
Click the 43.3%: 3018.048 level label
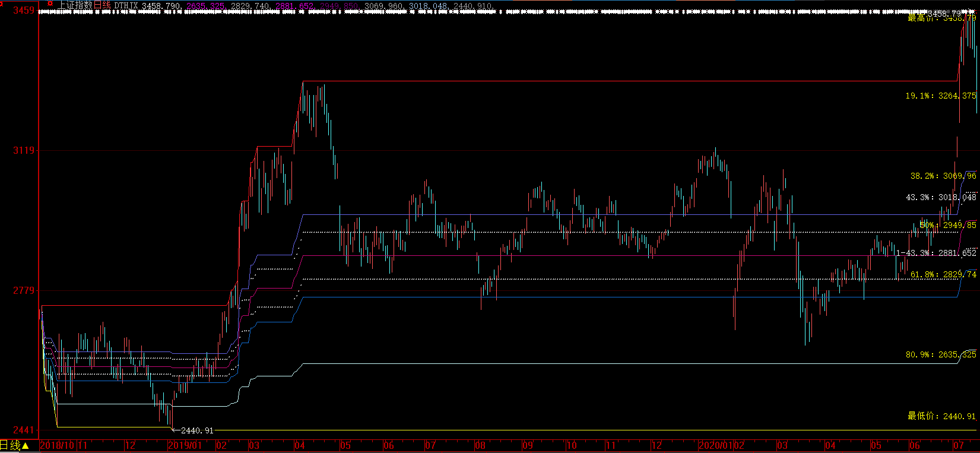click(941, 197)
